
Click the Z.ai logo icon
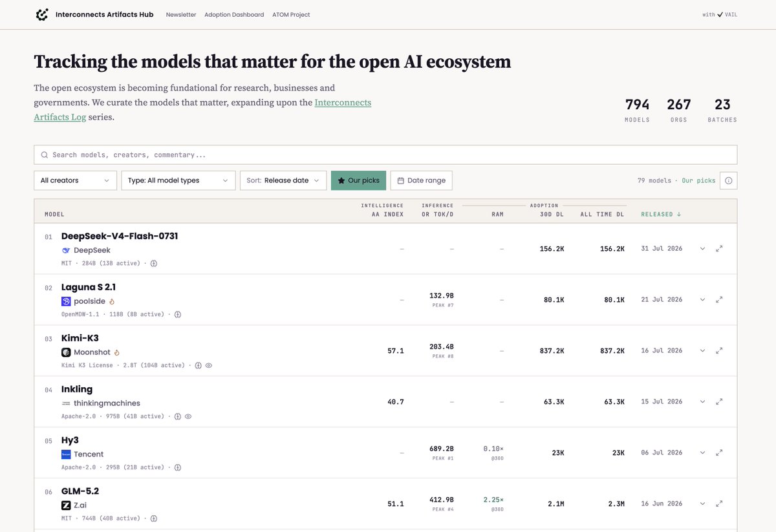point(65,505)
